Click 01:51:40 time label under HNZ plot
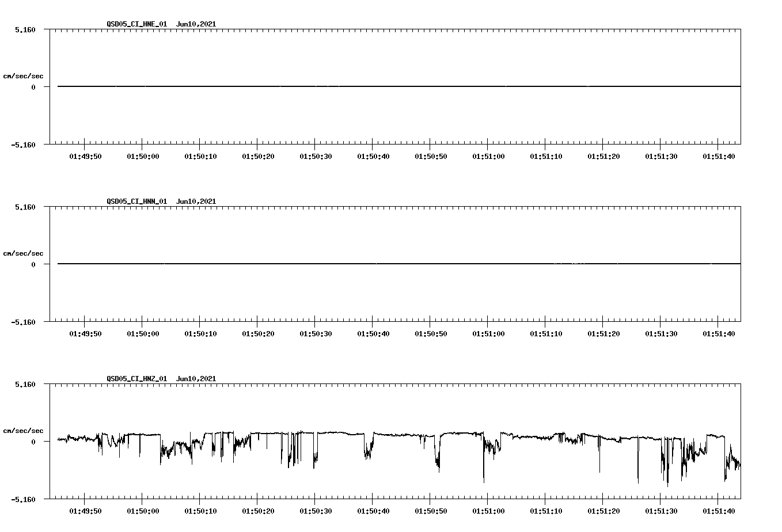Image resolution: width=782 pixels, height=532 pixels. 719,511
